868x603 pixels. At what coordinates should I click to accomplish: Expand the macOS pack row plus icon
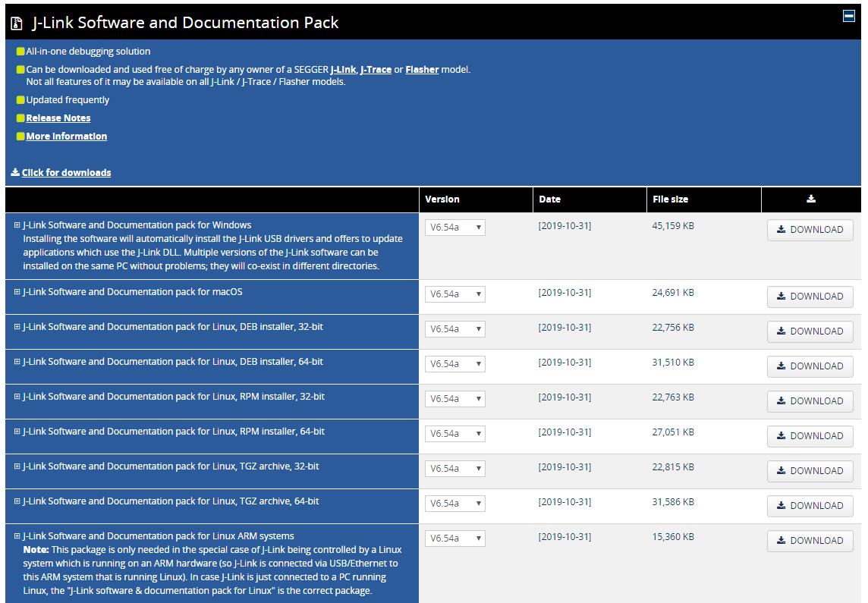pos(17,292)
